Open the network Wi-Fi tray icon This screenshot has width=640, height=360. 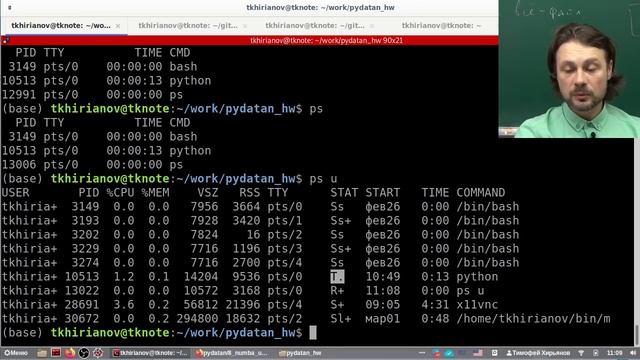(x=581, y=353)
